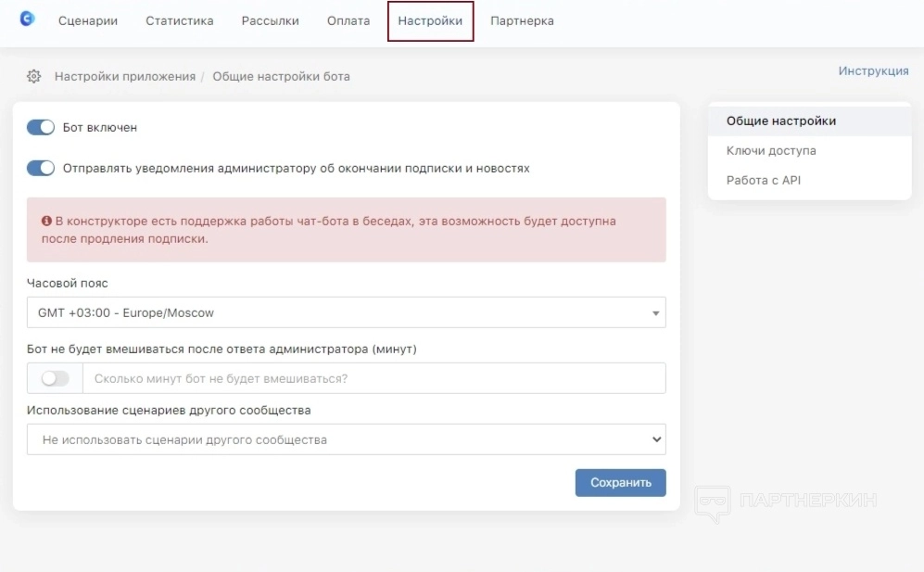Open the Сценарии tab
Screen dimensions: 924x572
point(88,20)
